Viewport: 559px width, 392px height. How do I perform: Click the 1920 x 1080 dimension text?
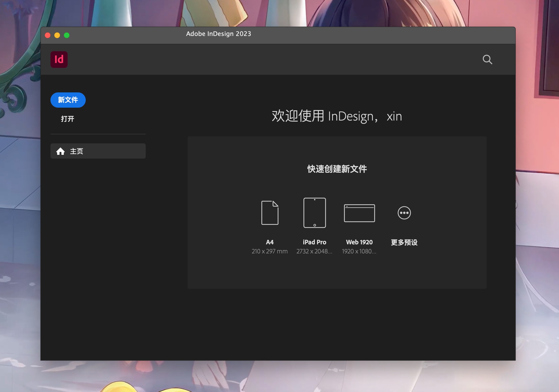[359, 251]
